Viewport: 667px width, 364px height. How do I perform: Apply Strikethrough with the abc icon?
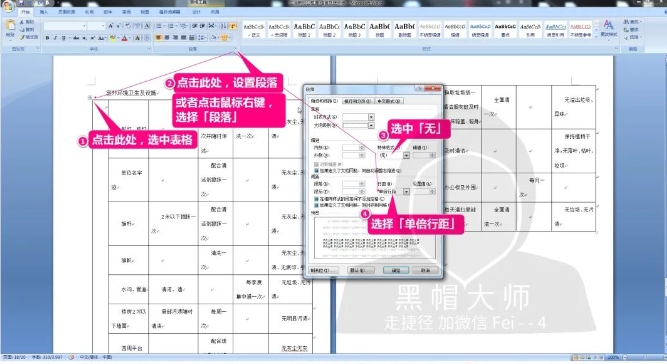[76, 38]
